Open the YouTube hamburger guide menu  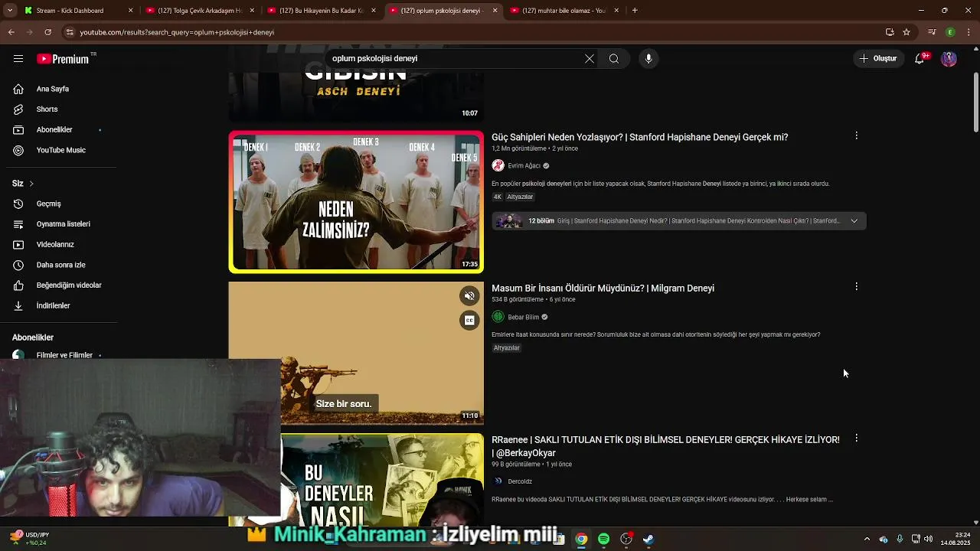click(18, 59)
